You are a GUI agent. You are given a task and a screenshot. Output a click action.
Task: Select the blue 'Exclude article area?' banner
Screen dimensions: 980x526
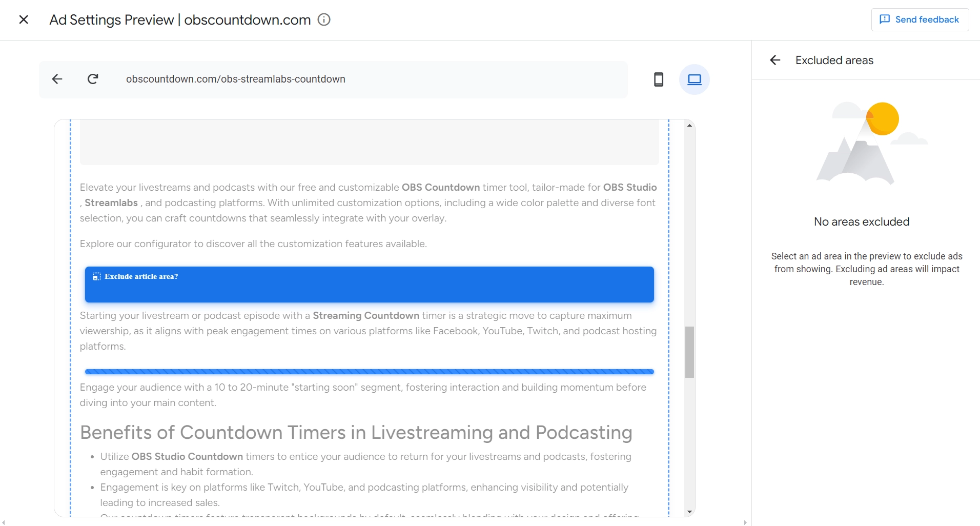(x=369, y=285)
